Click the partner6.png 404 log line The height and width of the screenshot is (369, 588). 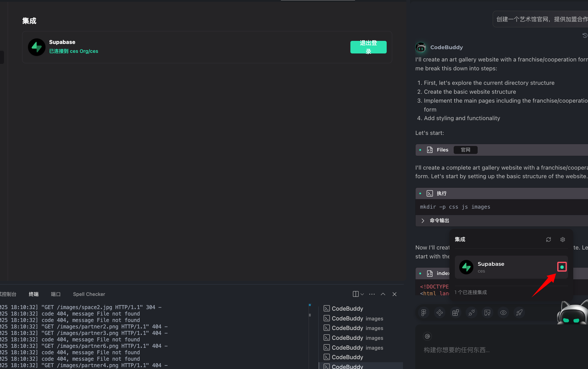click(84, 346)
